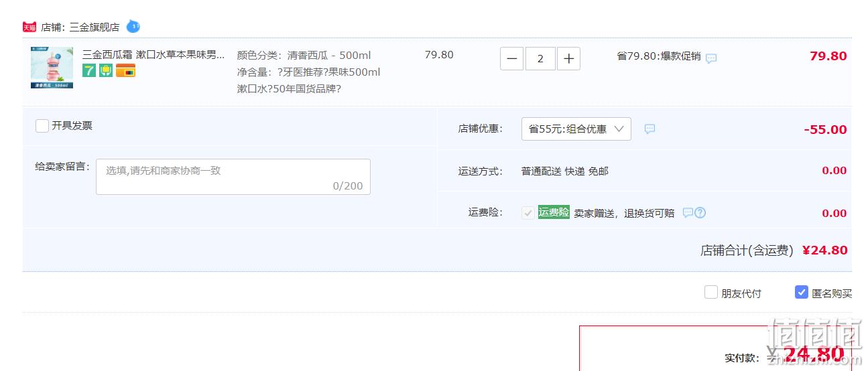Screen dimensions: 868x371
Task: Click the yellow-green service badge icon under the product title
Action: pos(106,70)
